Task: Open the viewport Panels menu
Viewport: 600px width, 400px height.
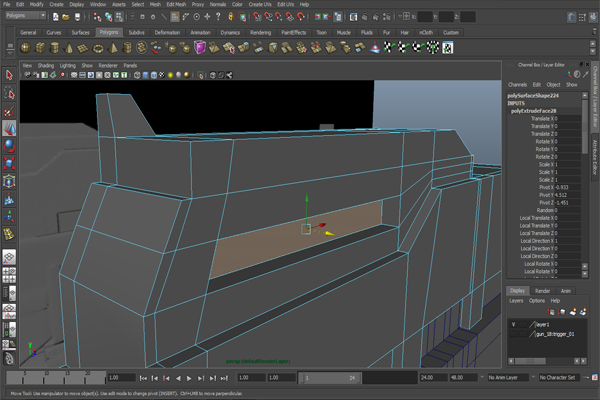Action: pos(130,65)
